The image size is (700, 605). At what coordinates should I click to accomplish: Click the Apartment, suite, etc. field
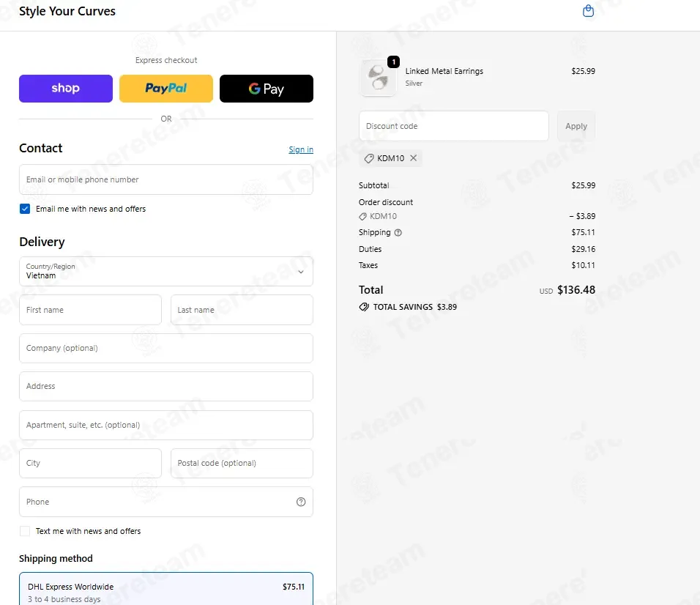[166, 425]
